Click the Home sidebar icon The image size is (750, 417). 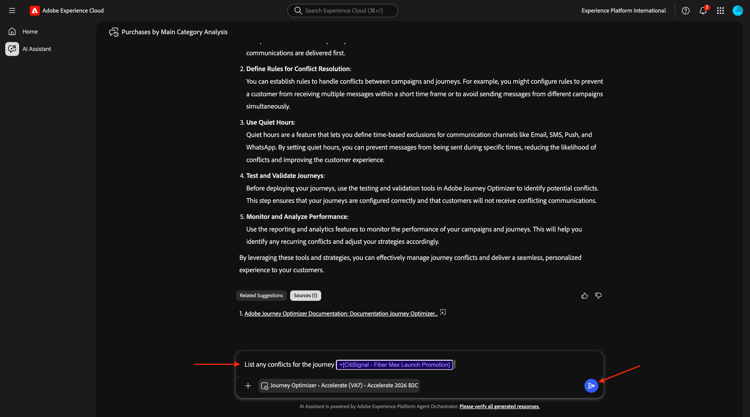pyautogui.click(x=12, y=32)
